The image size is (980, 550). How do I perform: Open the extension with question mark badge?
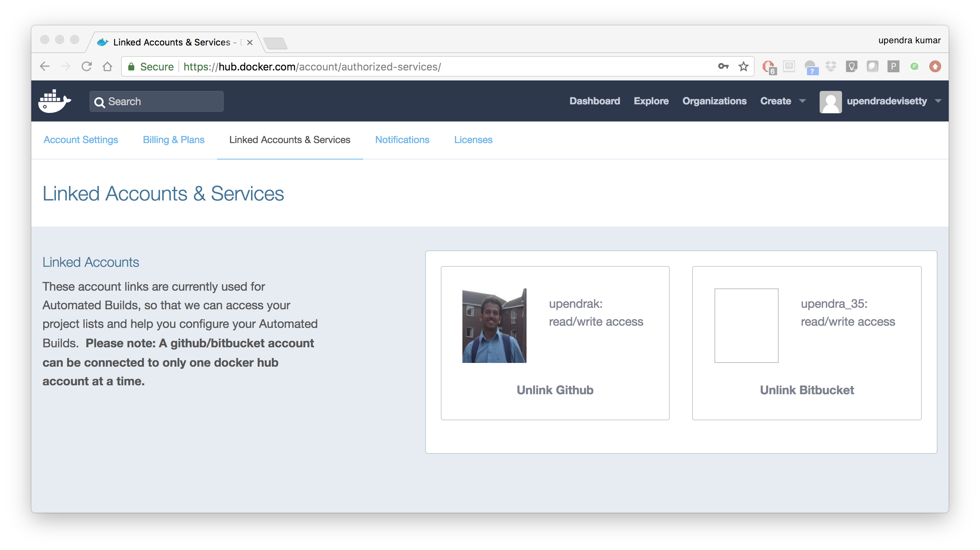pos(811,67)
